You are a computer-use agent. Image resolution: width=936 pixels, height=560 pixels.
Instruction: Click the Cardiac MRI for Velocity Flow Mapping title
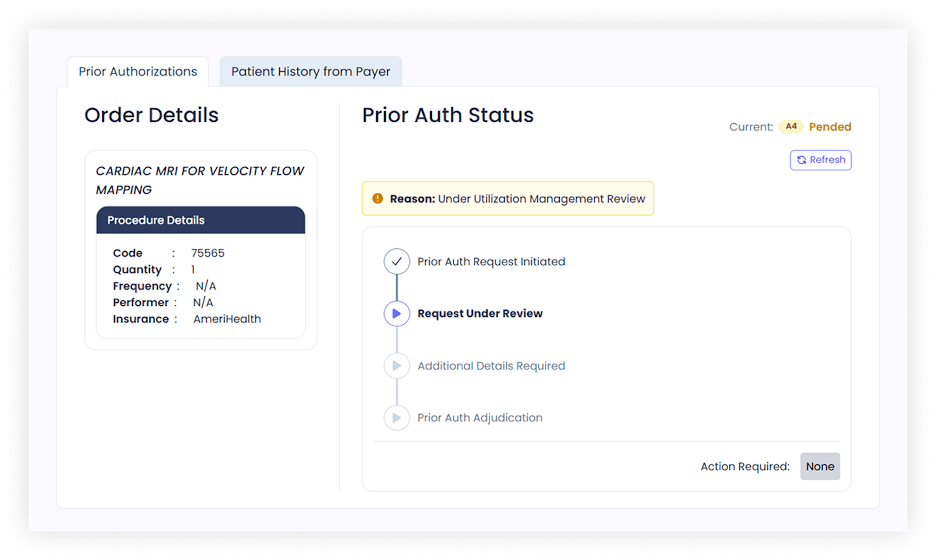pos(200,180)
